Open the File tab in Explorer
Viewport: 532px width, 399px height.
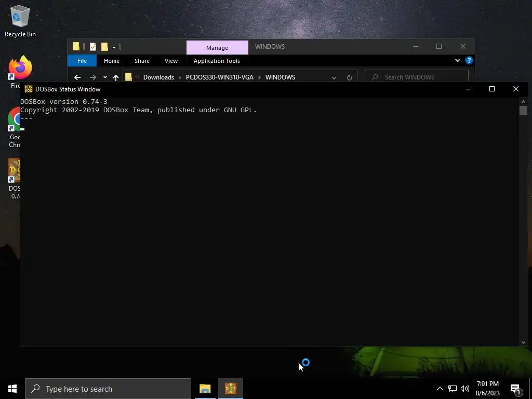coord(82,61)
